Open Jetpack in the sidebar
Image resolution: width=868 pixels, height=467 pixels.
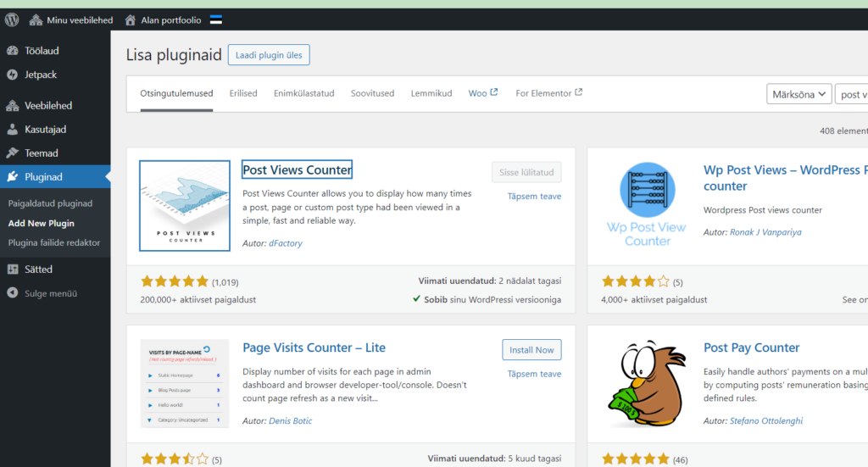41,75
